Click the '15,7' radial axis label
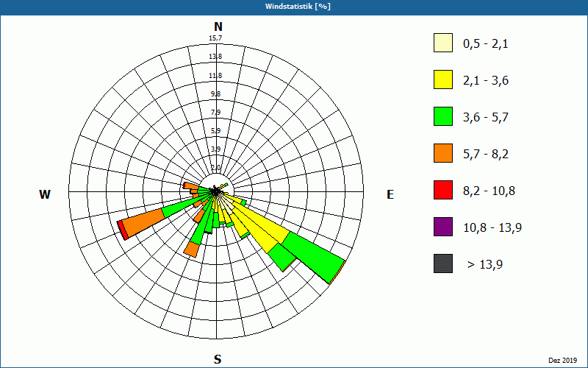This screenshot has height=368, width=588. (215, 38)
